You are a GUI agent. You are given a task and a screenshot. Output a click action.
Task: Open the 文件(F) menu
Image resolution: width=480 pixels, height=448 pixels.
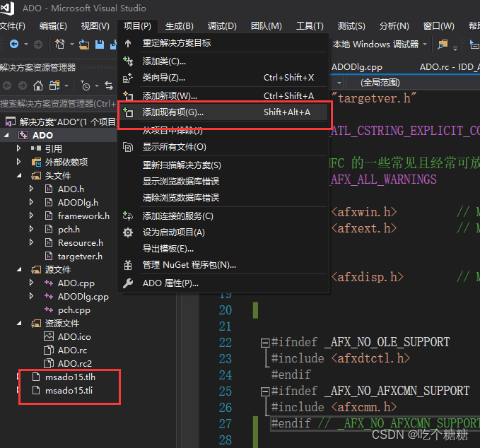tap(13, 26)
